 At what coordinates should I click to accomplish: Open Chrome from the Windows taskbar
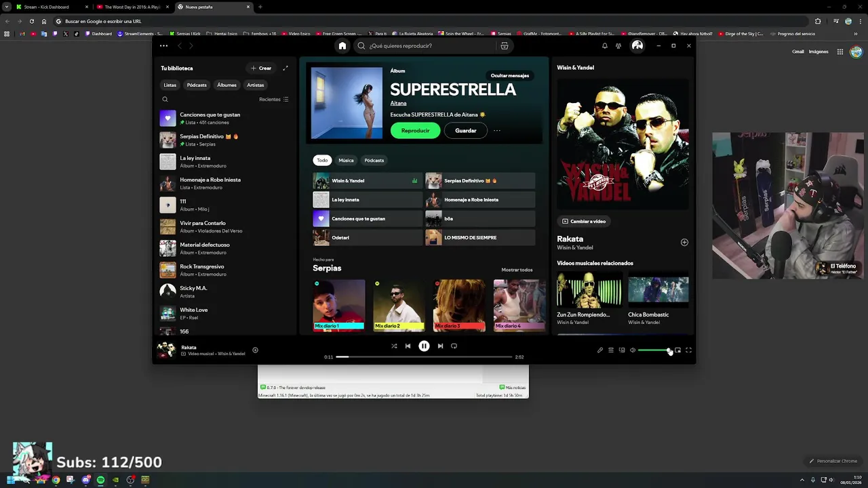[56, 480]
